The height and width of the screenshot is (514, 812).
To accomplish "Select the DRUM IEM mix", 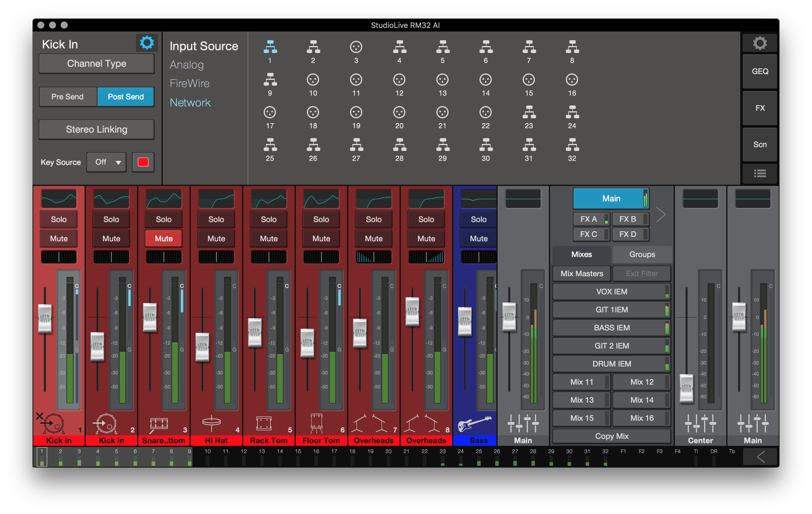I will point(611,364).
